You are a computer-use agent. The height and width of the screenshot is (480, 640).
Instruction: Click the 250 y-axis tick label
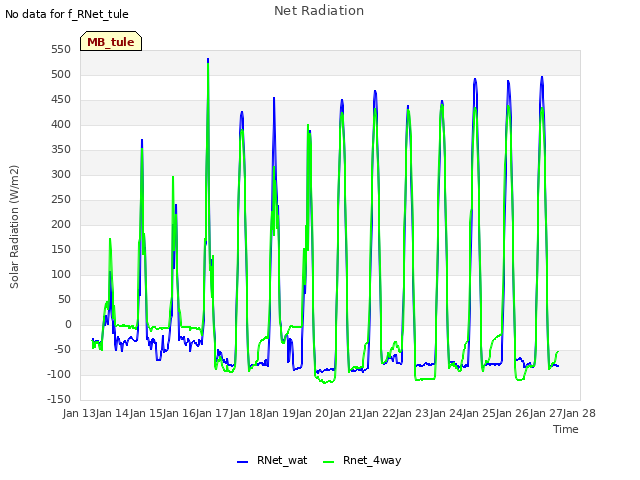(61, 200)
